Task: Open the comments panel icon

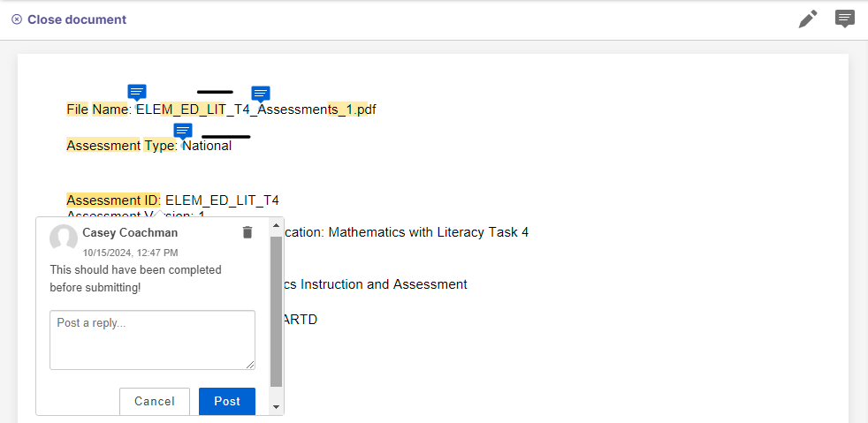Action: coord(844,19)
